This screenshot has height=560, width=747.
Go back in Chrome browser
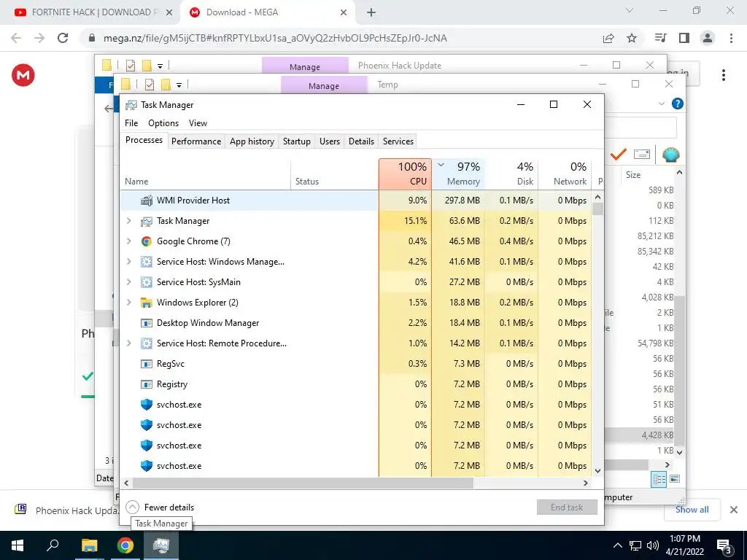click(x=16, y=38)
